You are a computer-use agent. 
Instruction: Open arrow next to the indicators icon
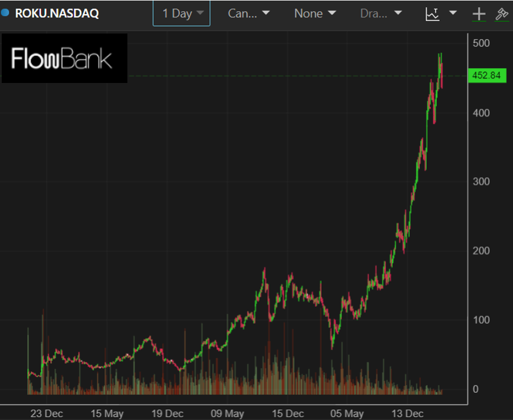pyautogui.click(x=453, y=13)
